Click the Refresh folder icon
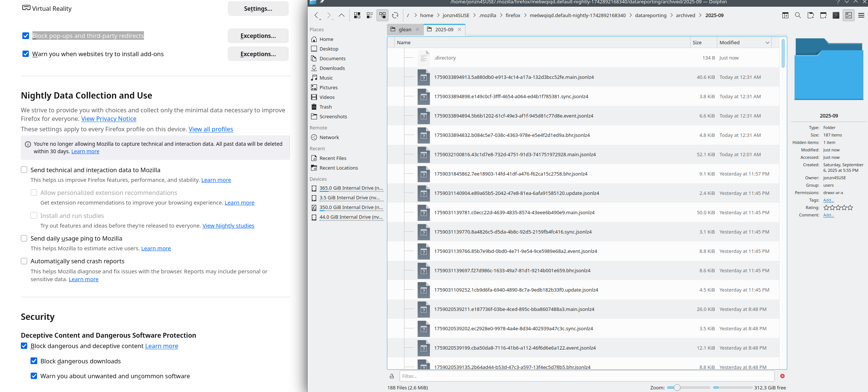The image size is (868, 392). tap(395, 15)
